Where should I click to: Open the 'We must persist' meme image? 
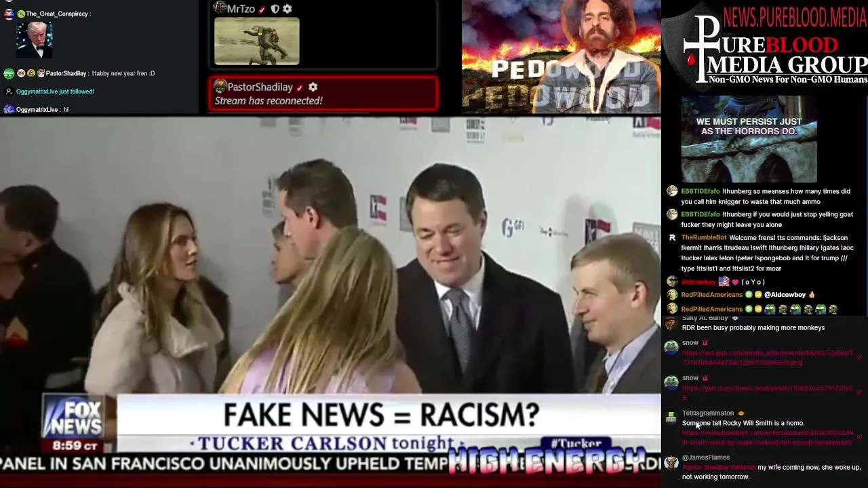point(749,140)
